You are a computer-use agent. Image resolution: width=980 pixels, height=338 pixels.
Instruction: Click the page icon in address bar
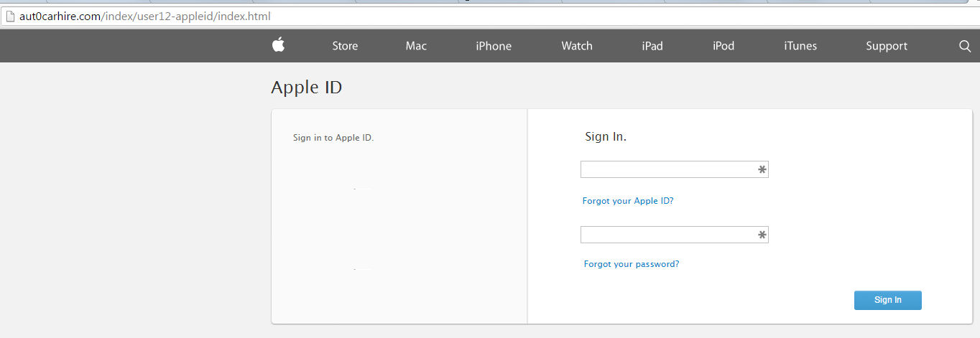10,16
